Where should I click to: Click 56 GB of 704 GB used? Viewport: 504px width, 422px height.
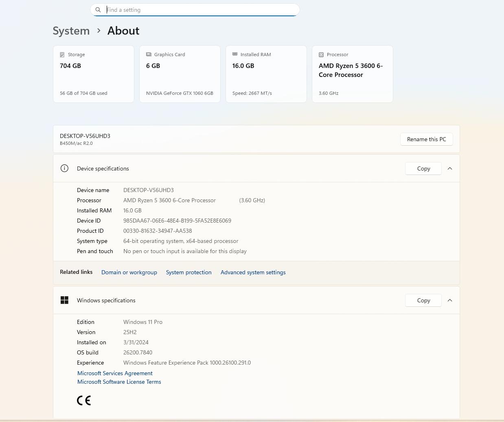coord(83,93)
